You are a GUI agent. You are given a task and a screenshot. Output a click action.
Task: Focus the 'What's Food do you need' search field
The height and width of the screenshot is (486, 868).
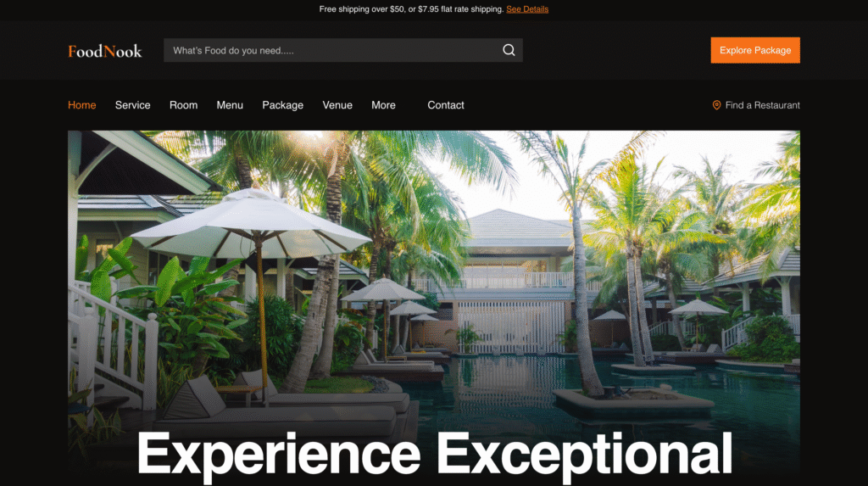(x=342, y=50)
